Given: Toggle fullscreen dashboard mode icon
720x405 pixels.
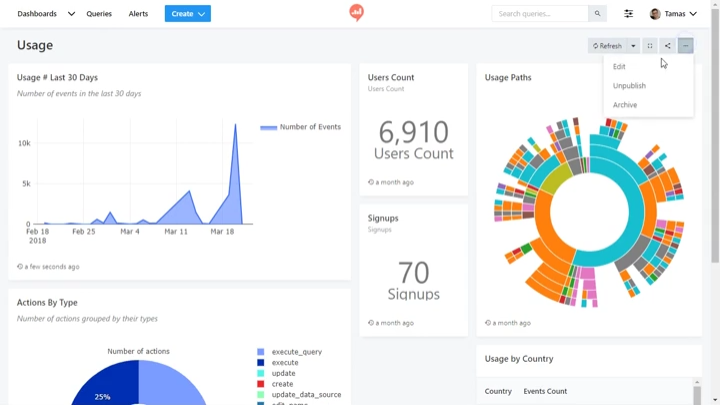Looking at the screenshot, I should pyautogui.click(x=649, y=46).
